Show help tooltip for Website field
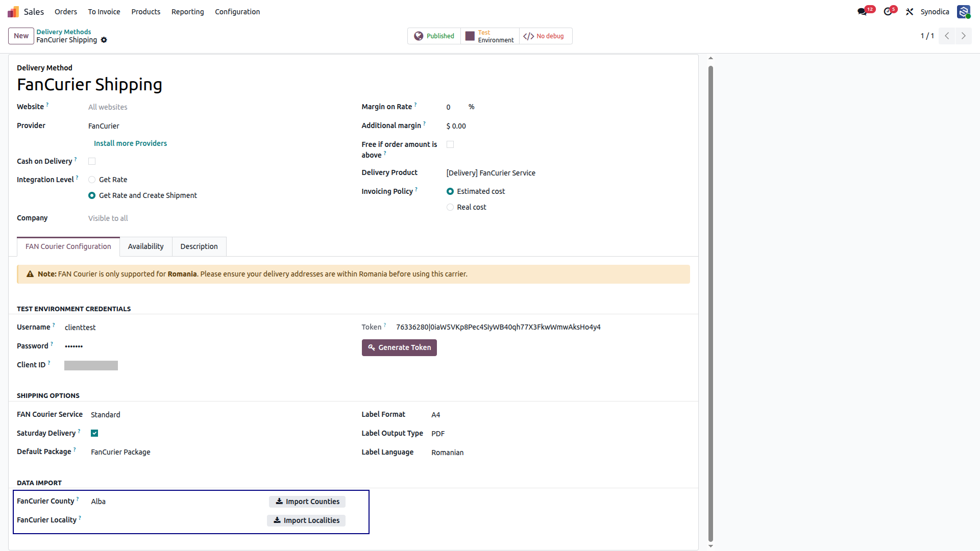This screenshot has width=980, height=551. [47, 104]
